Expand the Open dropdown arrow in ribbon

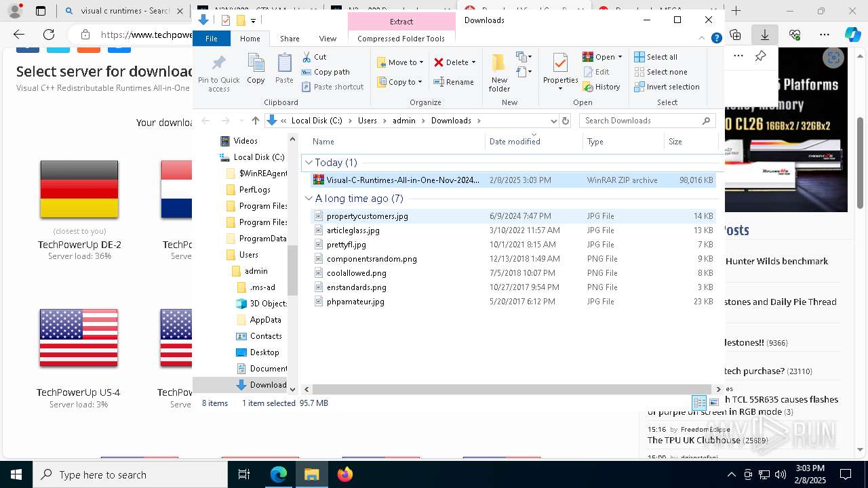[620, 57]
